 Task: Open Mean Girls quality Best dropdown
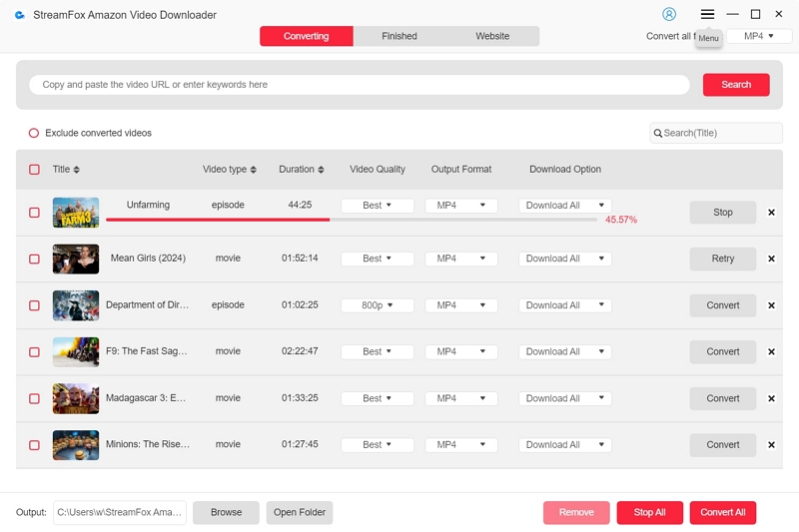pyautogui.click(x=378, y=259)
